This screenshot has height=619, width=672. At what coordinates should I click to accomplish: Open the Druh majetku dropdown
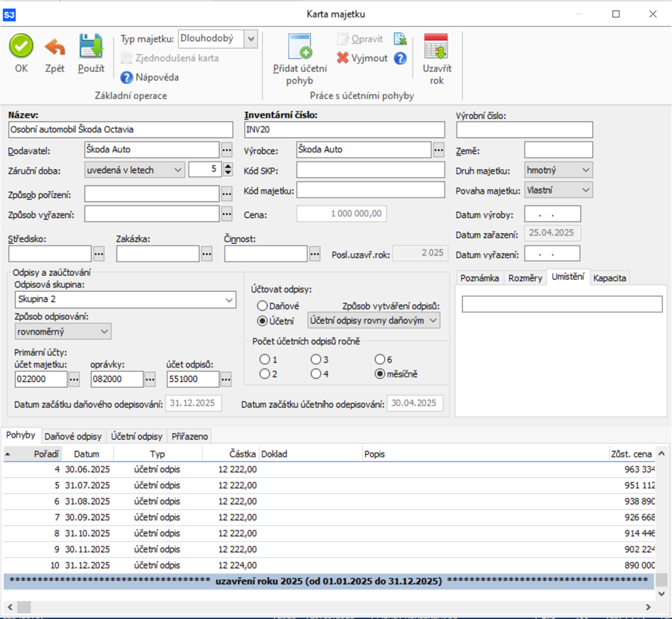pos(586,170)
